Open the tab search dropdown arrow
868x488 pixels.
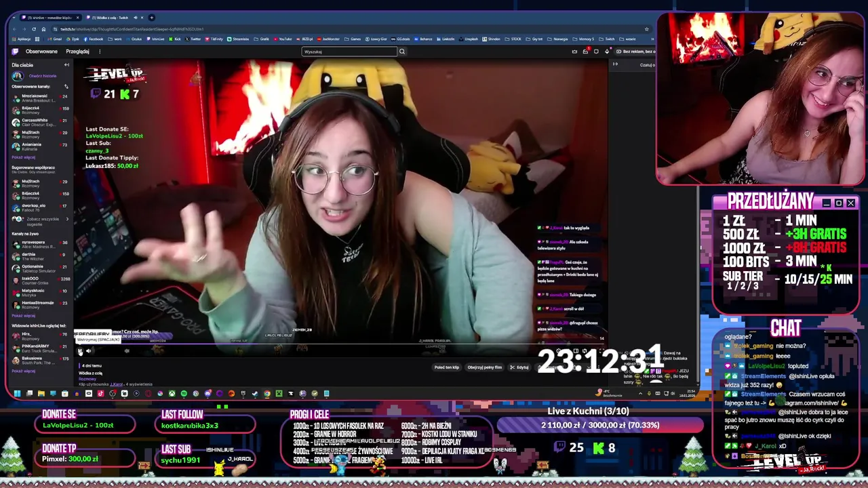coord(14,17)
